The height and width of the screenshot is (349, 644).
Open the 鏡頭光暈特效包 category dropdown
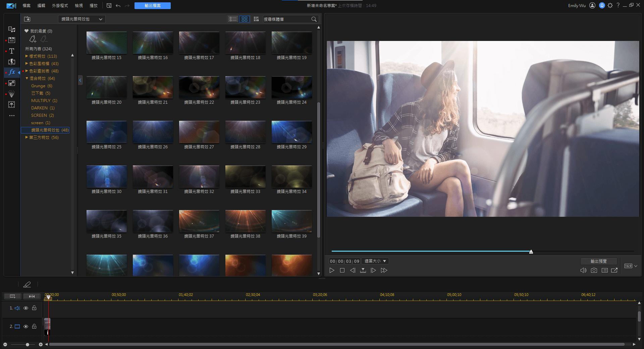click(82, 19)
